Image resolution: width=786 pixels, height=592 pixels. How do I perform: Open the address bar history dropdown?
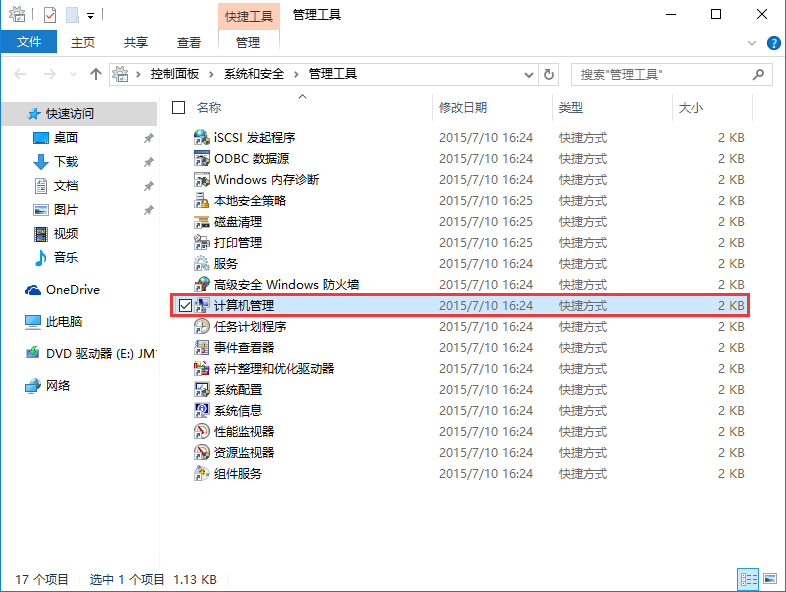(528, 74)
